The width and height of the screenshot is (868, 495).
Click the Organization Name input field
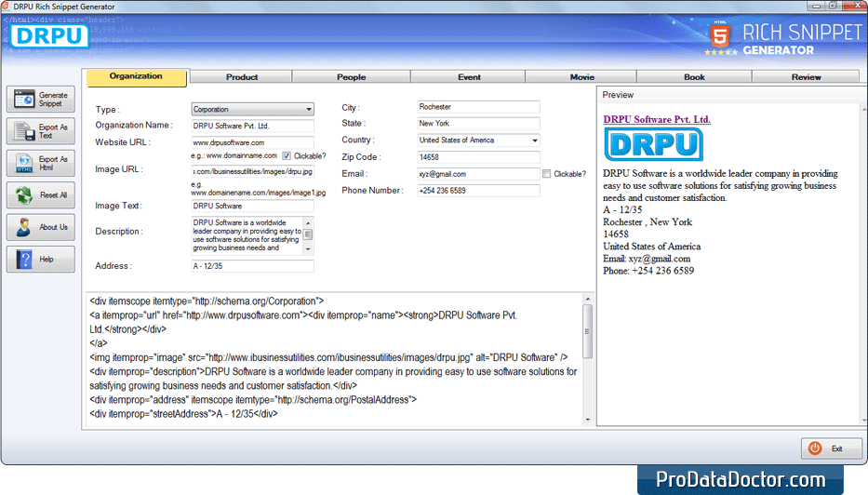pos(253,126)
